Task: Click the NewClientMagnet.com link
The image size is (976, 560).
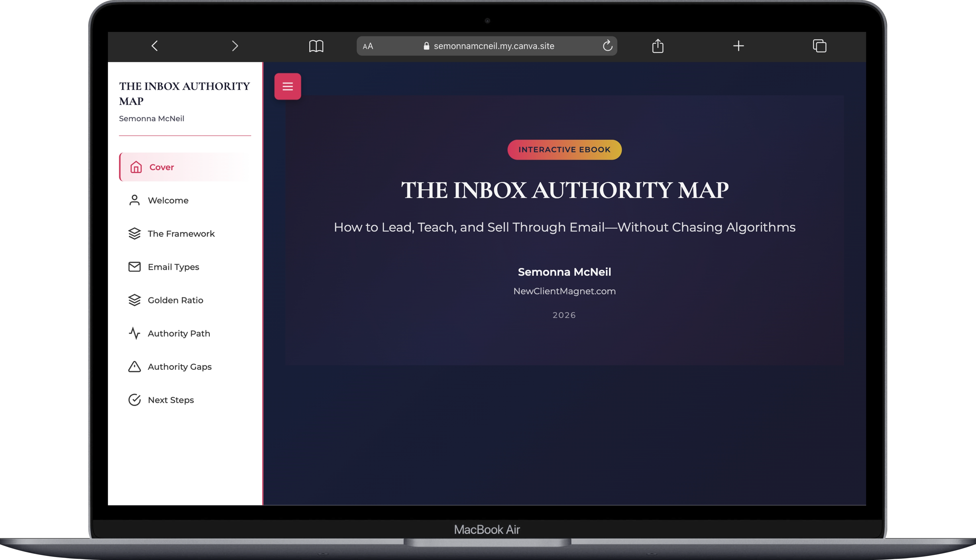Action: 564,291
